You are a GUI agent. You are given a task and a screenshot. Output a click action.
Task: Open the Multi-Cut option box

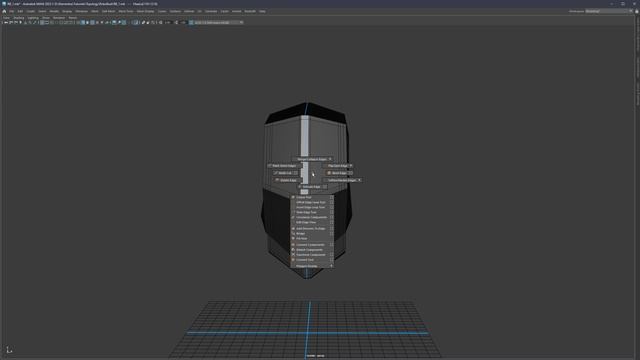point(296,173)
